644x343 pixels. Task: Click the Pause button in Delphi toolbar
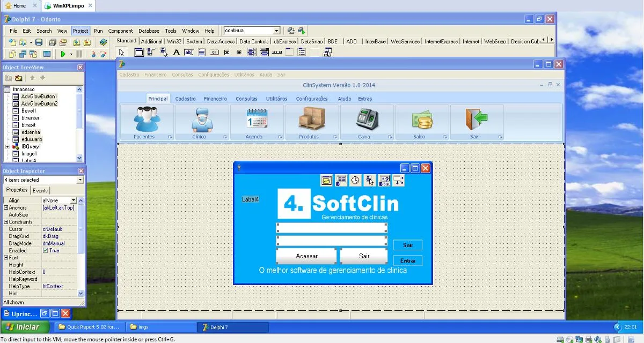[x=79, y=54]
